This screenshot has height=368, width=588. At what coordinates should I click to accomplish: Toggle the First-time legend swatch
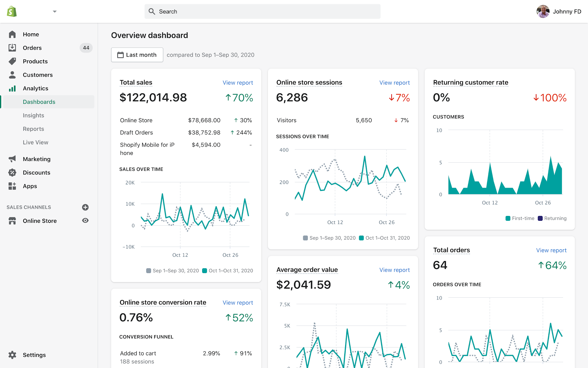pos(508,218)
